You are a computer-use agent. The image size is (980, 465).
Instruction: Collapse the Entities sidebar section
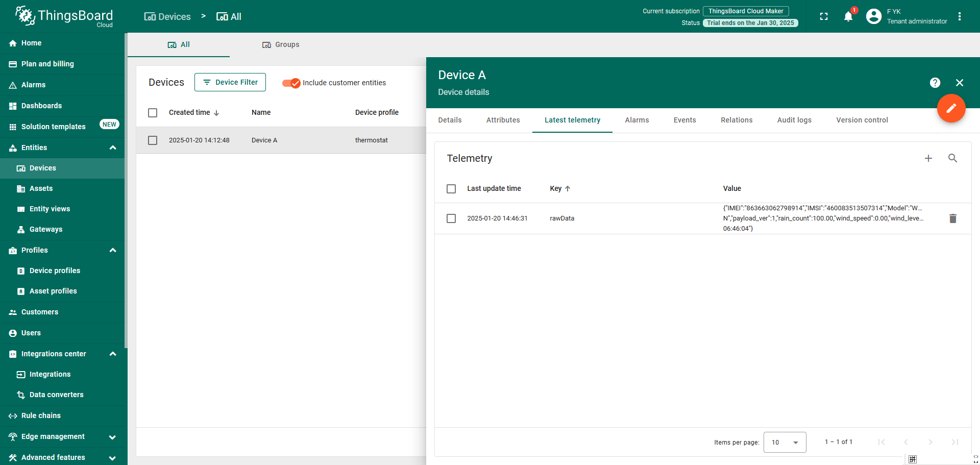tap(113, 148)
